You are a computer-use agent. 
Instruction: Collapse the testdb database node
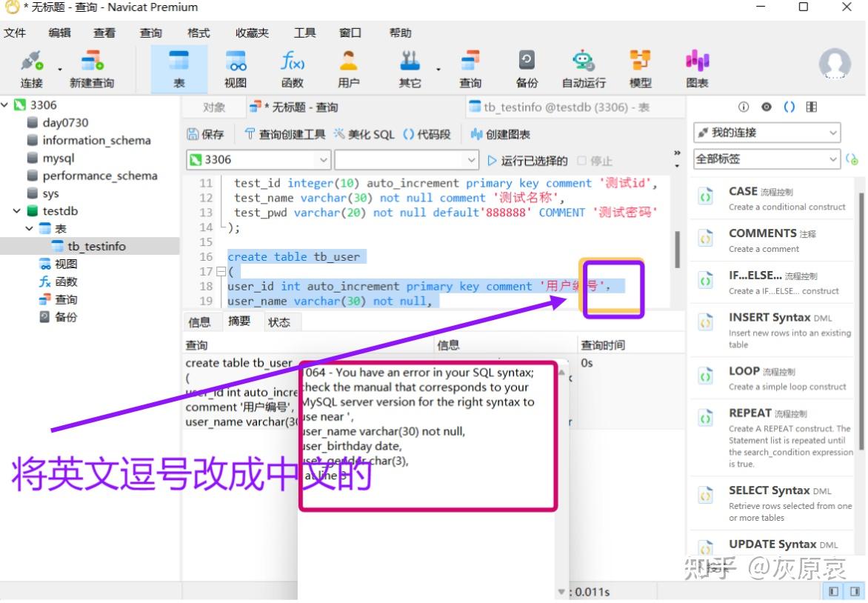point(16,211)
